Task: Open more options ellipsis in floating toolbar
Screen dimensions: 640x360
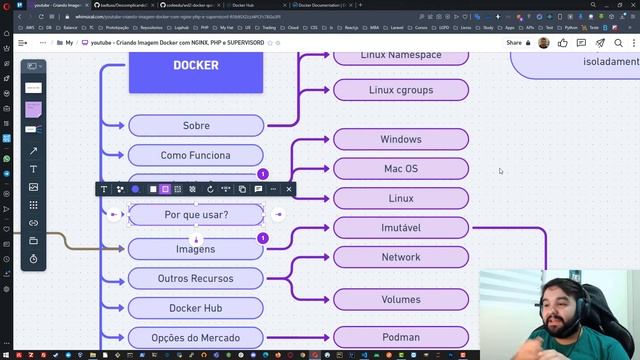Action: (273, 189)
